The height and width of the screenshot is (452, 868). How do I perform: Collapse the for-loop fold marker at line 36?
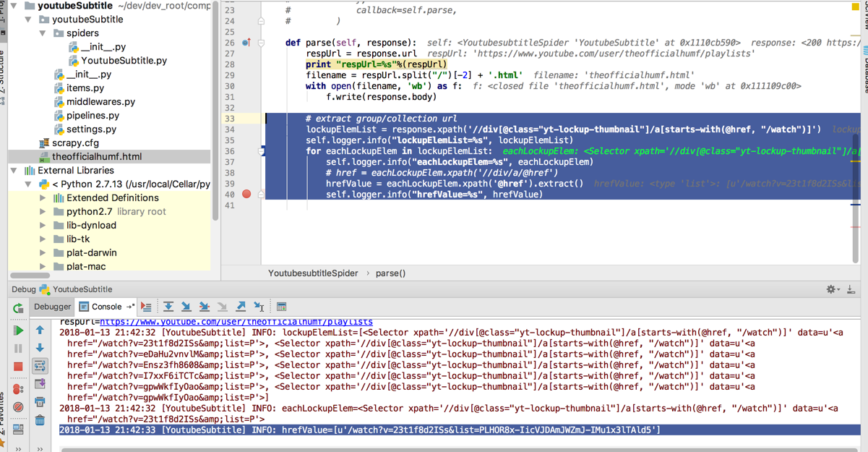pos(262,151)
